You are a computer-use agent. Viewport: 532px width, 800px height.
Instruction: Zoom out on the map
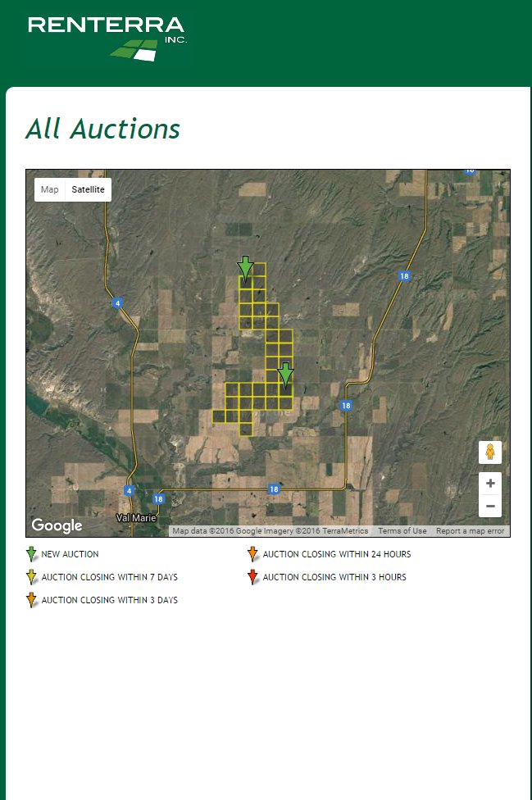(490, 506)
